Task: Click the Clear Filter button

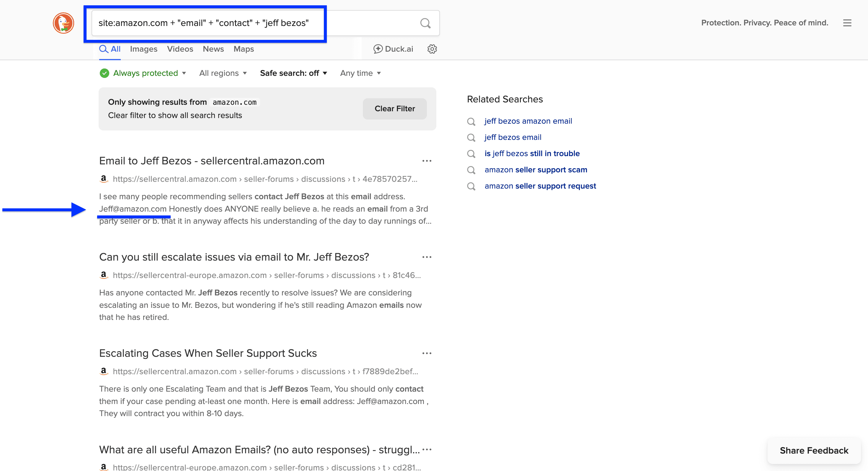Action: point(394,109)
